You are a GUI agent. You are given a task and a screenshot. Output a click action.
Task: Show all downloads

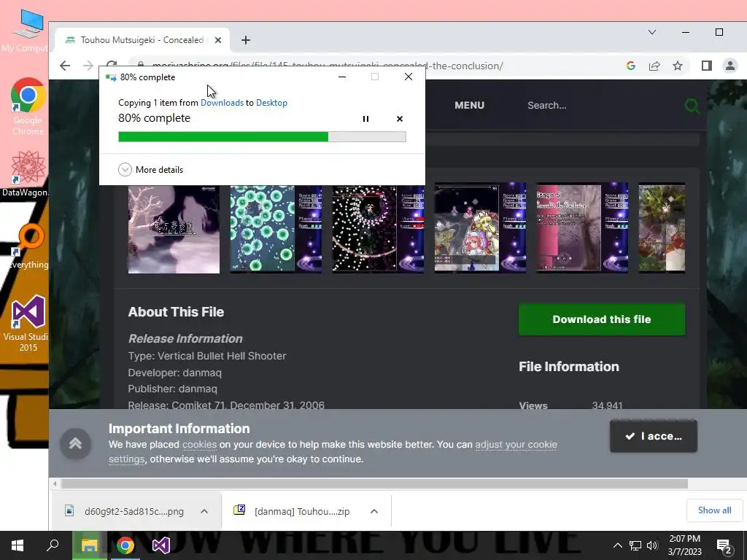(x=714, y=510)
